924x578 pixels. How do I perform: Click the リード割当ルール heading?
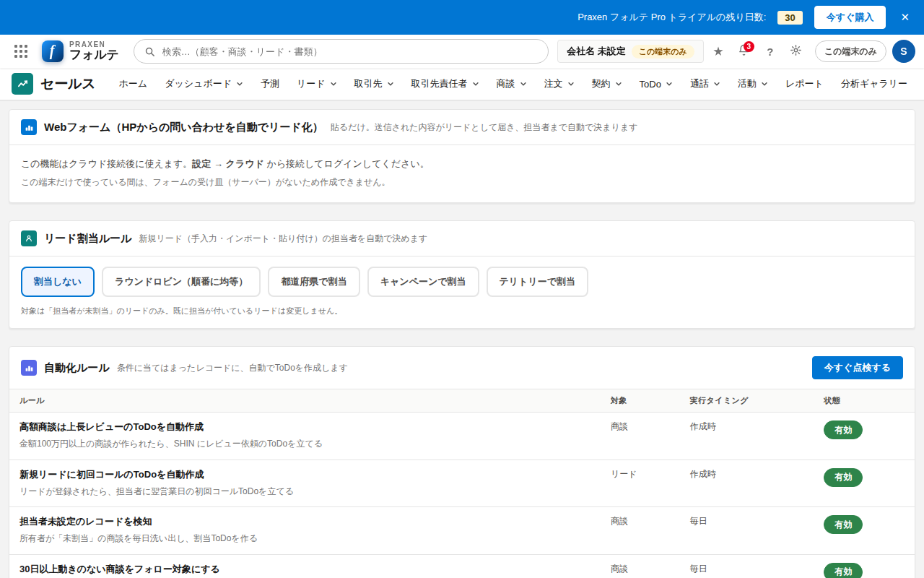click(x=87, y=238)
